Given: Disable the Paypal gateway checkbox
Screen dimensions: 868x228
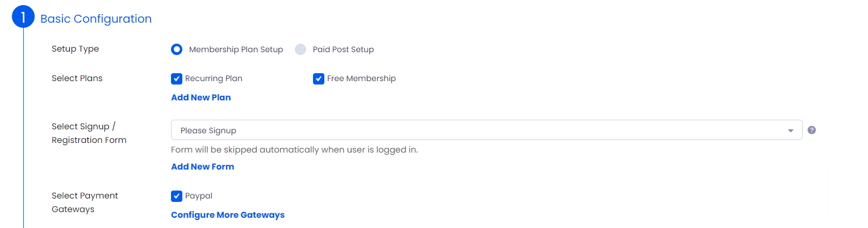Looking at the screenshot, I should tap(177, 196).
